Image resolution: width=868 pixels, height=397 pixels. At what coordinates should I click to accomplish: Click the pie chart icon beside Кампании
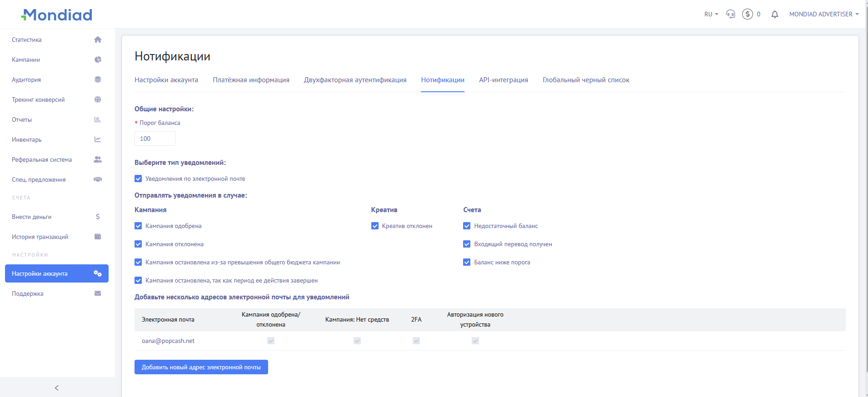[x=98, y=60]
